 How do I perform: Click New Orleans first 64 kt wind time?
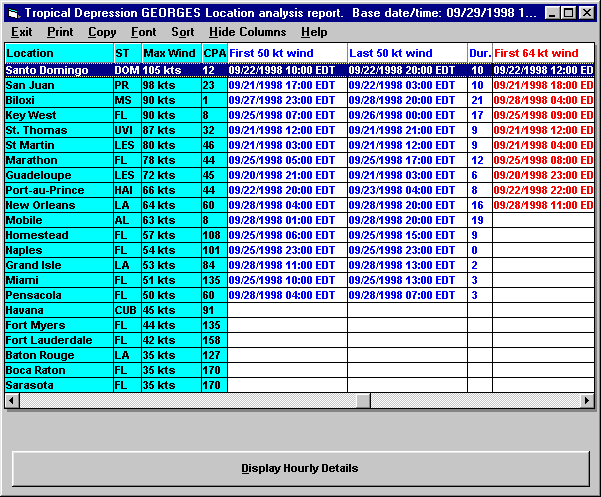click(544, 205)
